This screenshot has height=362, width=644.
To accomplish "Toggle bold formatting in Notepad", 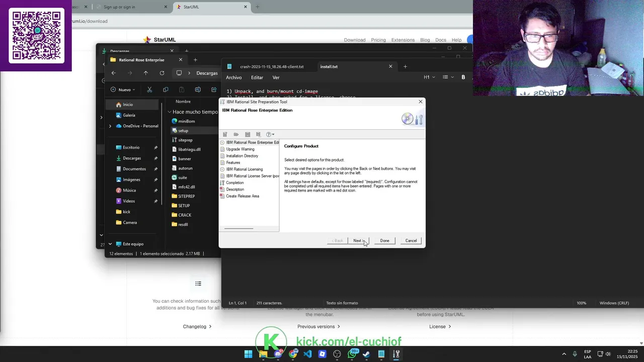I will (463, 77).
